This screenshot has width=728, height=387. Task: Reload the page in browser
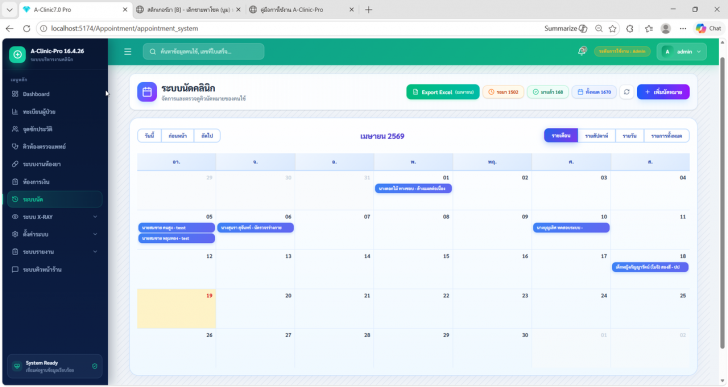click(x=26, y=28)
